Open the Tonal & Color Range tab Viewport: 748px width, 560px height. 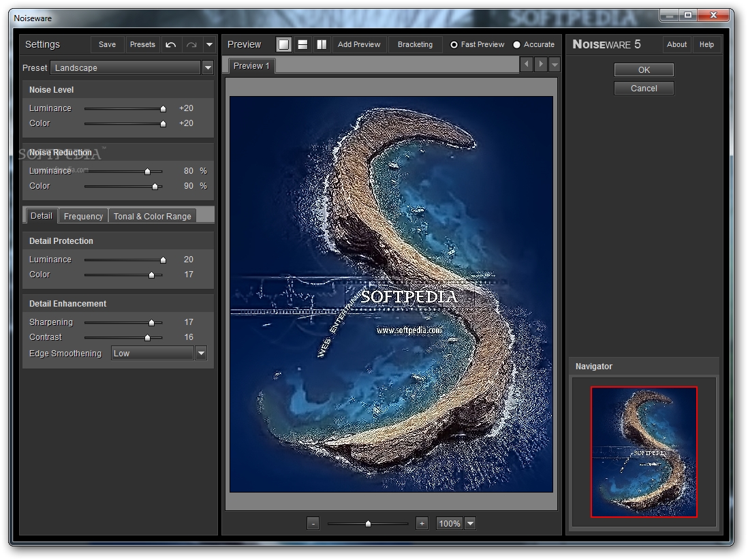pyautogui.click(x=152, y=216)
